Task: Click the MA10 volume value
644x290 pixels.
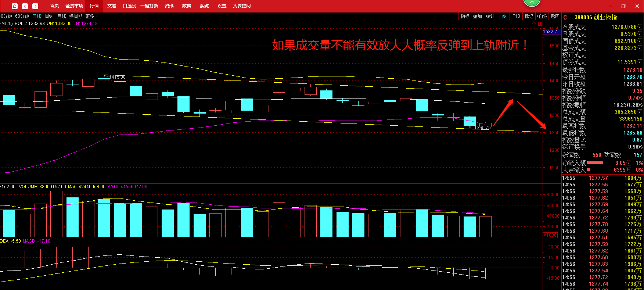Action: (x=127, y=187)
